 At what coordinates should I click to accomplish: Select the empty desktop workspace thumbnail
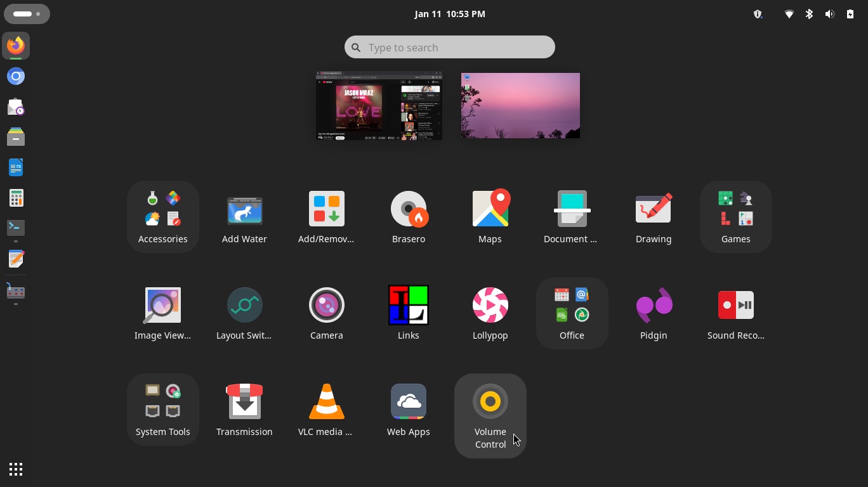pyautogui.click(x=520, y=105)
